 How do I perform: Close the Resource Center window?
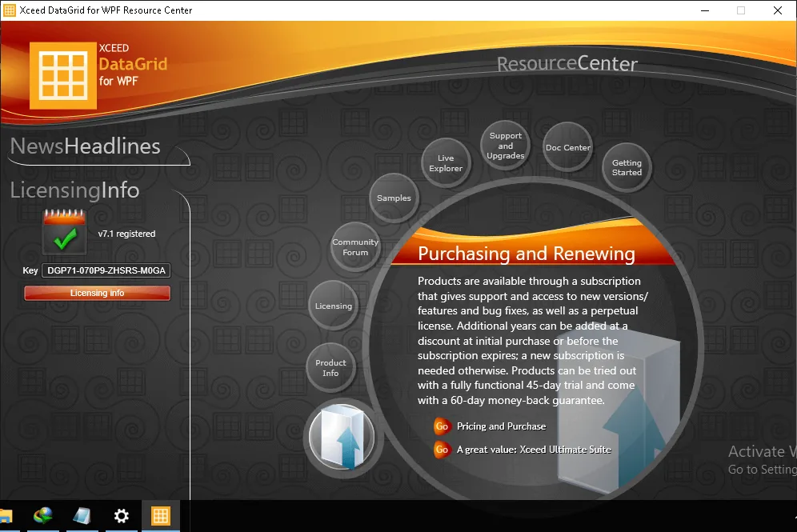click(x=778, y=10)
